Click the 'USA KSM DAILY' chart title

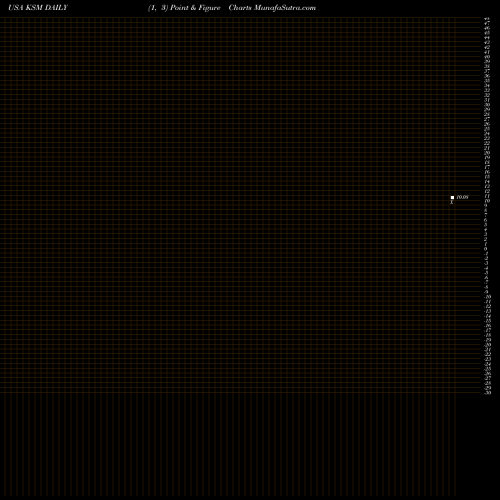(38, 8)
